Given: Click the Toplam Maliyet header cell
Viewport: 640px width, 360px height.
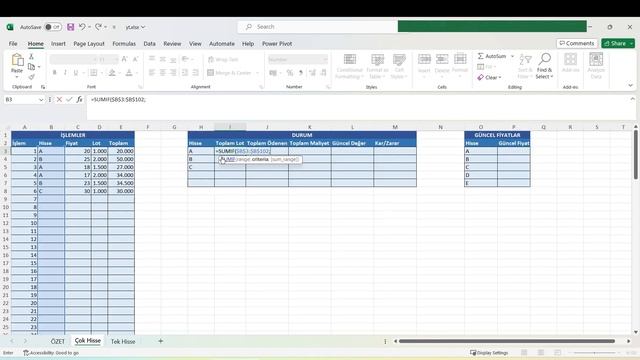Looking at the screenshot, I should pyautogui.click(x=309, y=143).
